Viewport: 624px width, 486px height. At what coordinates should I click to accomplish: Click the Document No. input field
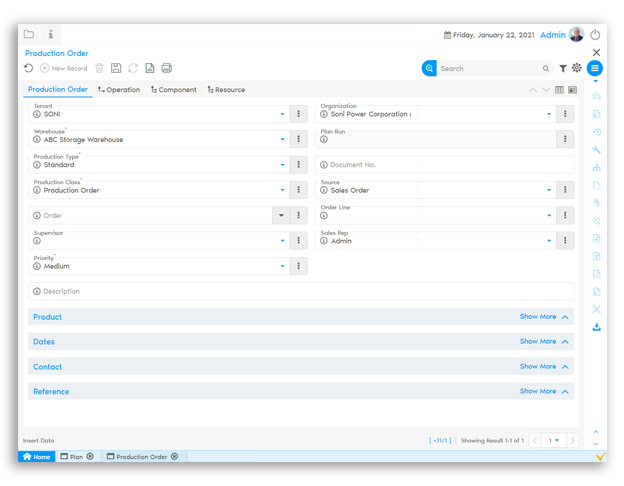click(445, 165)
